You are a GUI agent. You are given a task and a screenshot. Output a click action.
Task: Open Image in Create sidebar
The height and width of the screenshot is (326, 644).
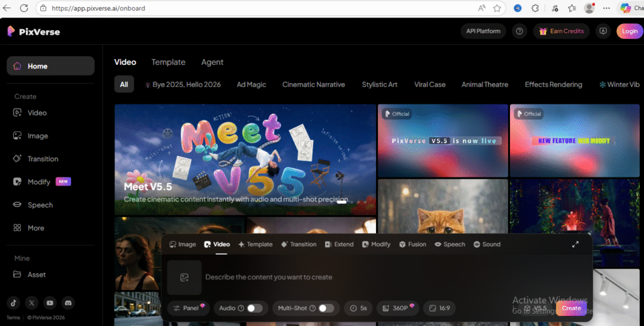30,136
